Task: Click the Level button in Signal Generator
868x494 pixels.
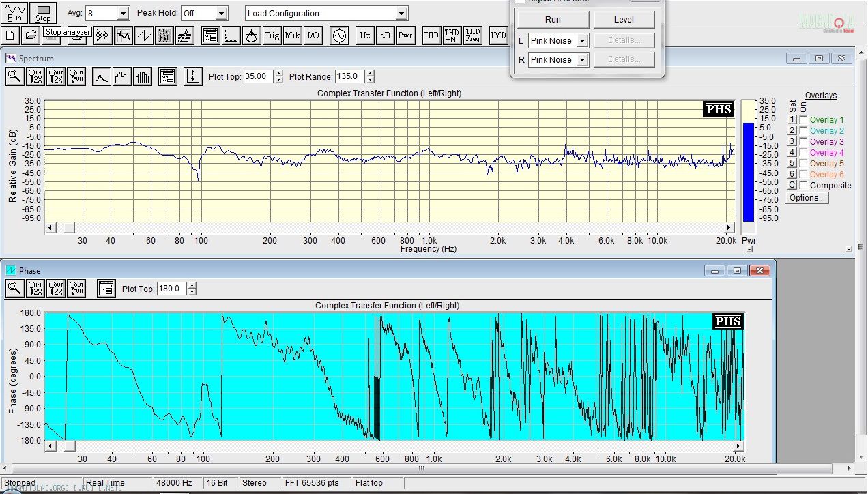Action: click(x=624, y=20)
